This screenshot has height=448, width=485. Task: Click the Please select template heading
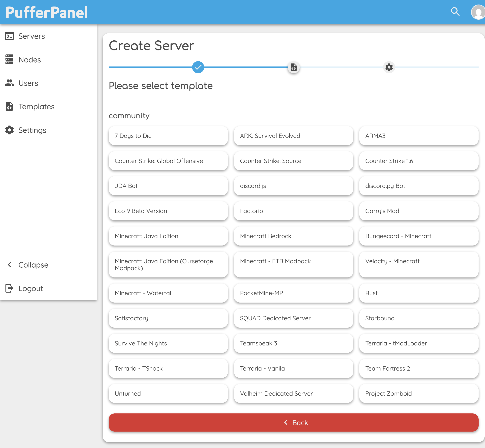[x=161, y=86]
